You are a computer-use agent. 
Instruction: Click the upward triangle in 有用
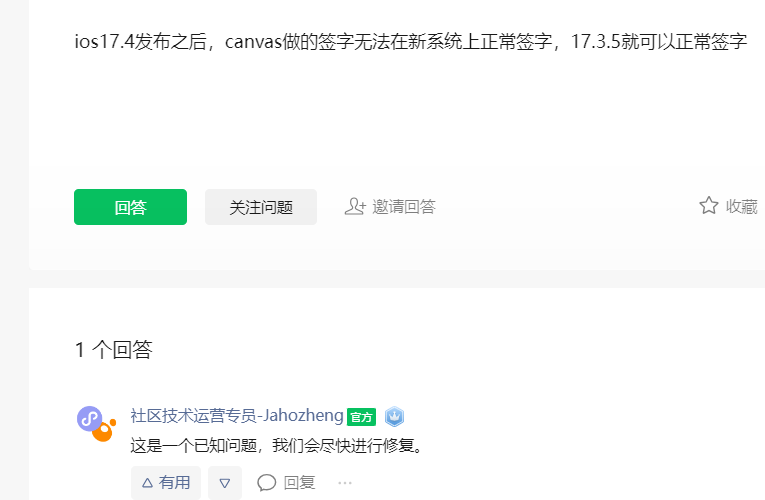coord(147,483)
